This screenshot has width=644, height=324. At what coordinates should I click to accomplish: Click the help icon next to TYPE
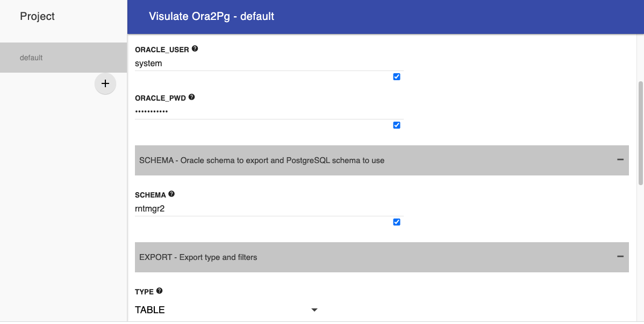click(x=159, y=291)
